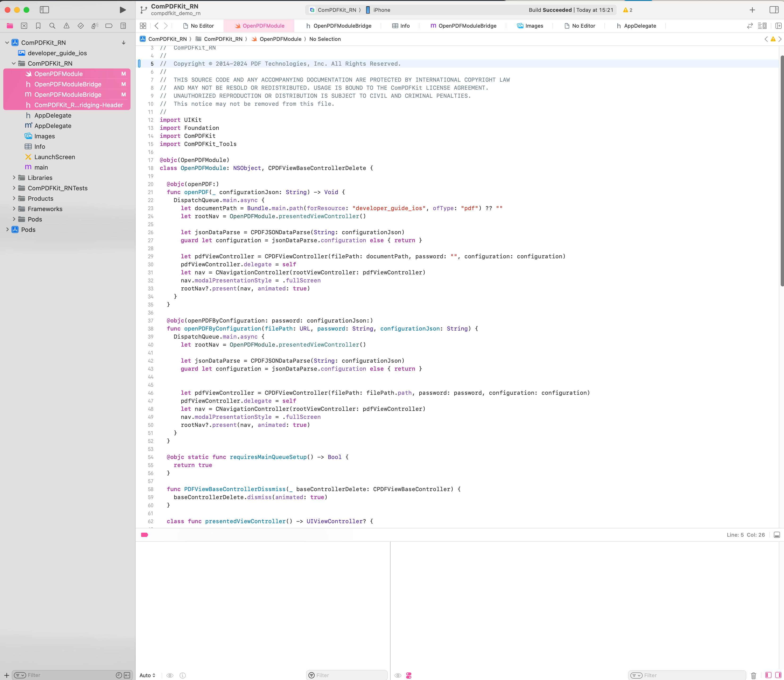The height and width of the screenshot is (680, 784).
Task: Run the project with the play button
Action: 122,10
